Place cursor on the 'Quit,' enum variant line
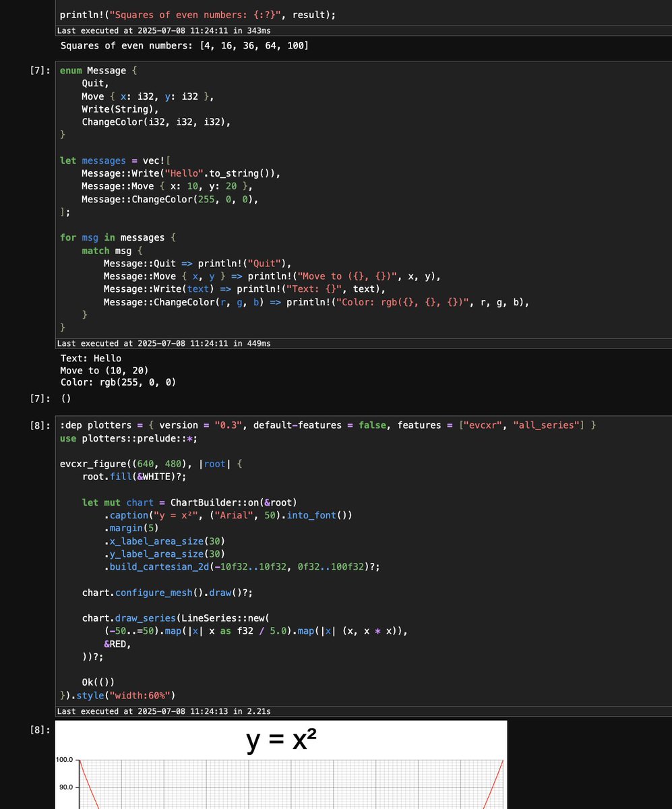 click(x=94, y=84)
